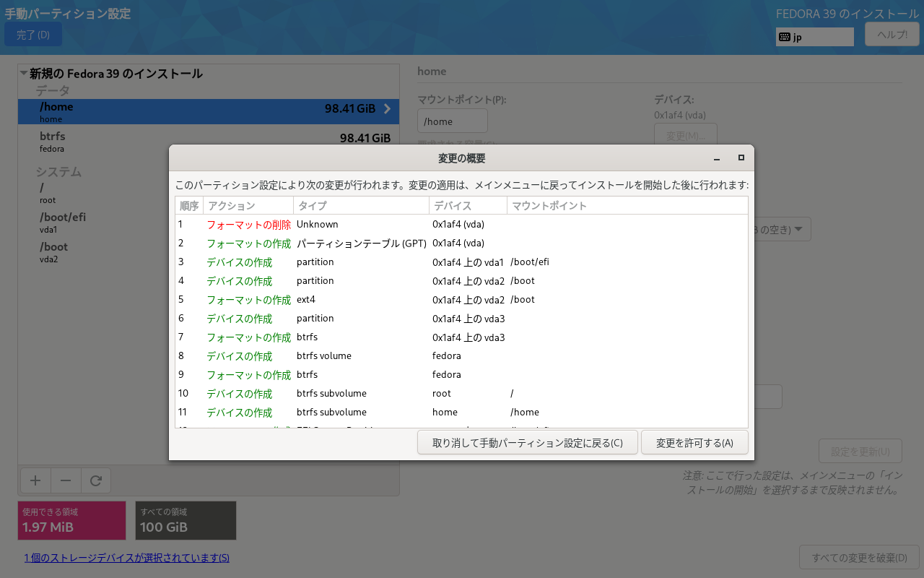This screenshot has width=924, height=578.
Task: Click パーティションテーブル (GPT) cell in row 2
Action: 362,243
